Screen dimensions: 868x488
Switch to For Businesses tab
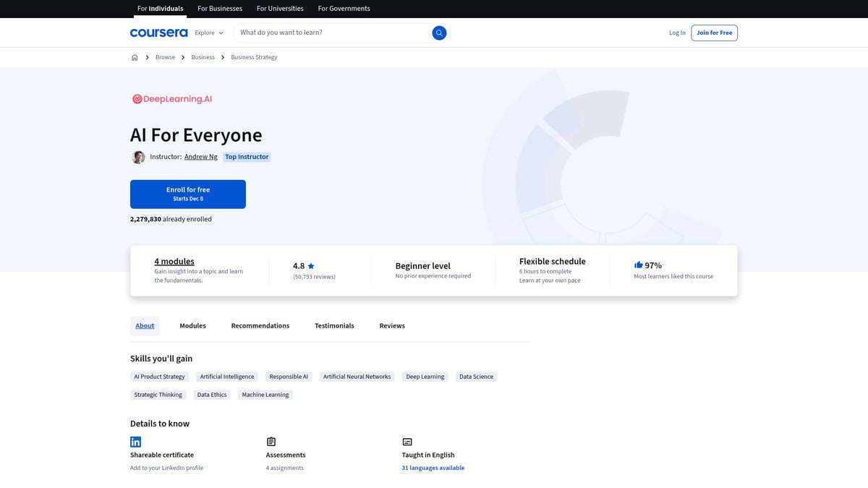coord(220,9)
